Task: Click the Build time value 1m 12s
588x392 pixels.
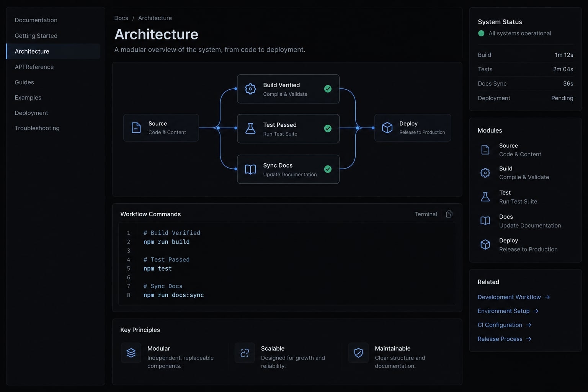Action: point(564,55)
